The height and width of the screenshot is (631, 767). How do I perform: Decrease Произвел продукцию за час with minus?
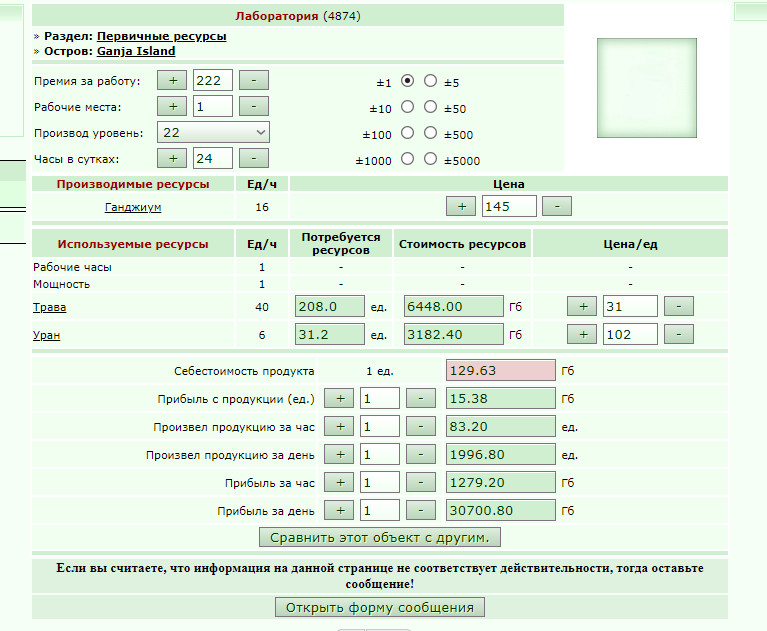click(421, 426)
